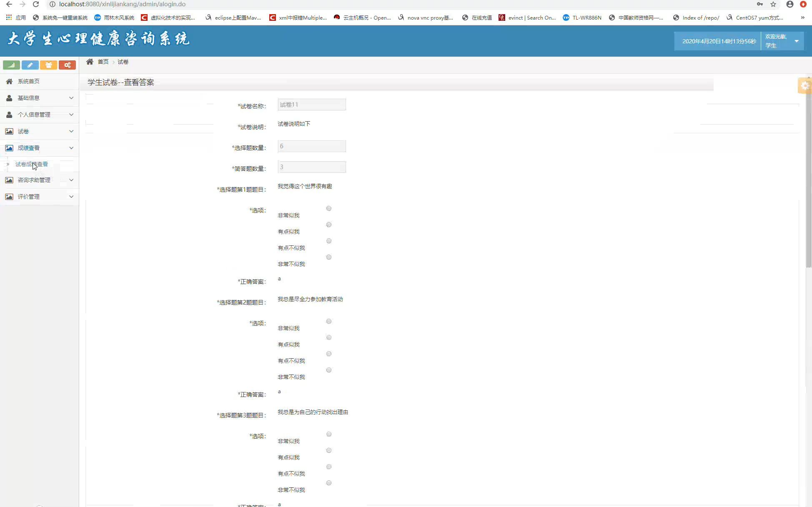Select 非常似我 for question 3
The height and width of the screenshot is (507, 812).
click(x=329, y=434)
